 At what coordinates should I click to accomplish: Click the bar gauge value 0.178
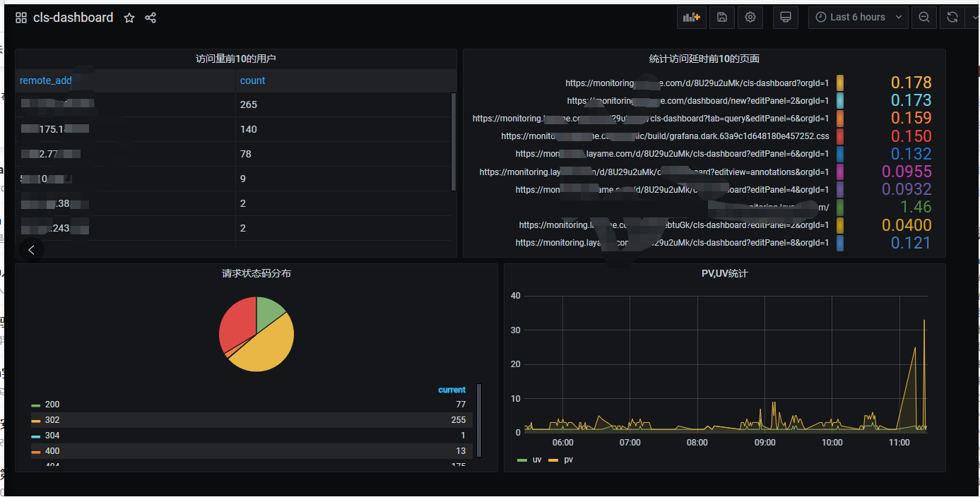coord(911,83)
